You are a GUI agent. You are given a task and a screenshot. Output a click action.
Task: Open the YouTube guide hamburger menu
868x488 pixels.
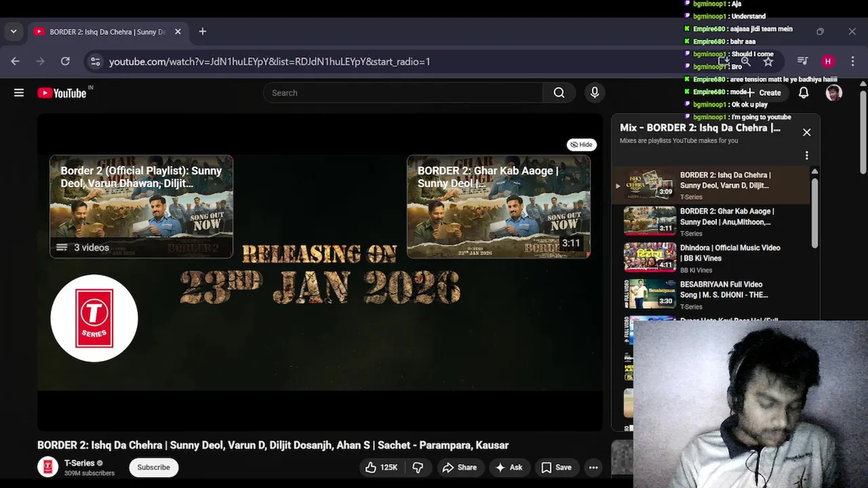click(19, 93)
